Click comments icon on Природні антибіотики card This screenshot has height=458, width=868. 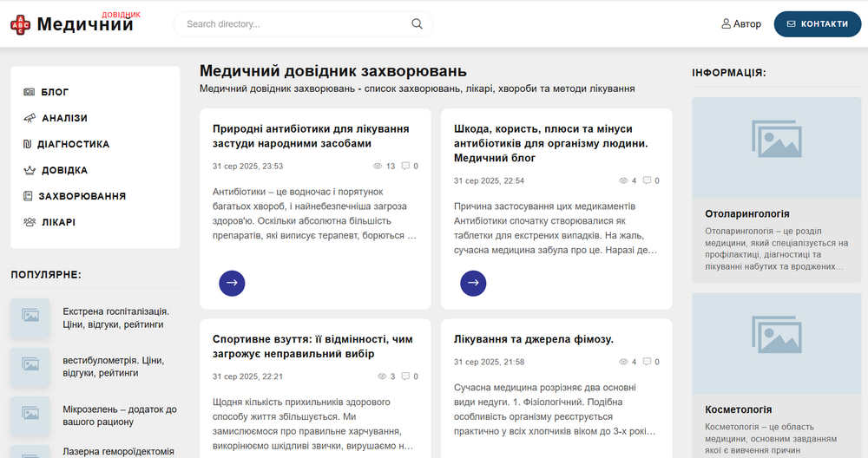click(405, 166)
